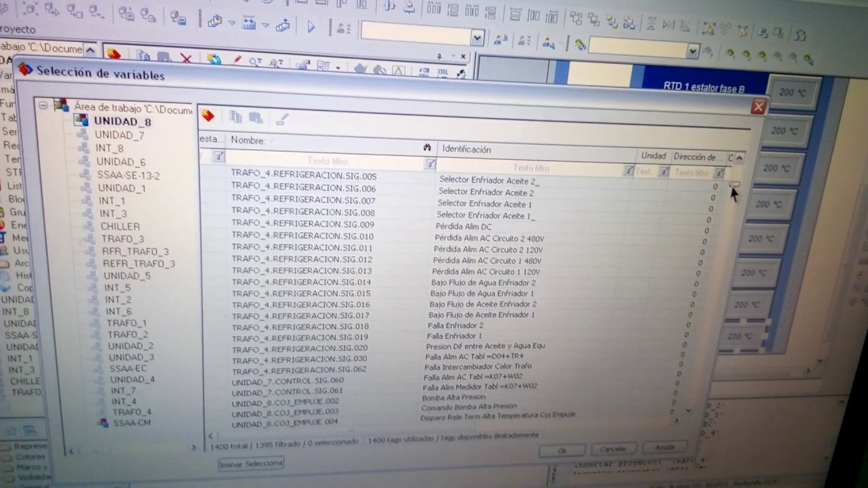Click the Unidad filter funnel icon
The image size is (868, 488).
(x=665, y=171)
